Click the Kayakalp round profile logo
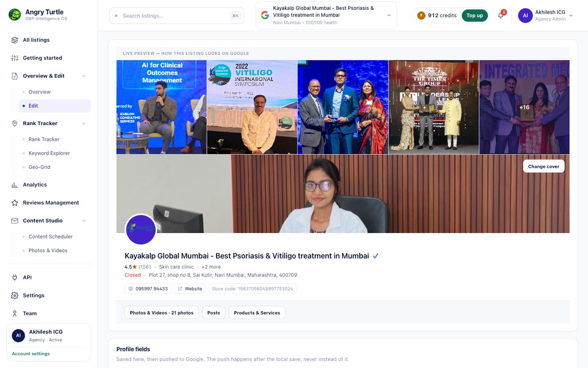 [x=141, y=230]
